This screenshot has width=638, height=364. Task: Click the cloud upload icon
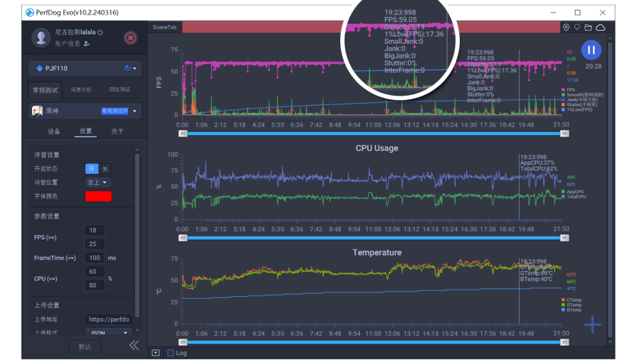601,27
